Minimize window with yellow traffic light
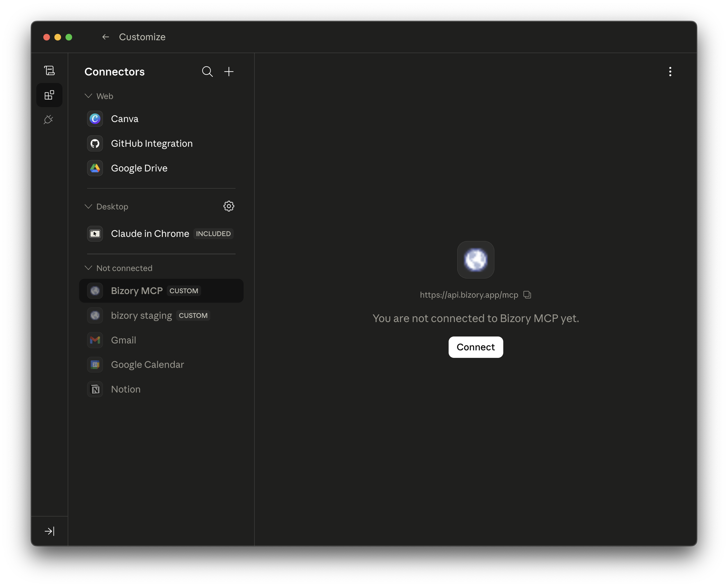The width and height of the screenshot is (728, 587). [x=58, y=37]
